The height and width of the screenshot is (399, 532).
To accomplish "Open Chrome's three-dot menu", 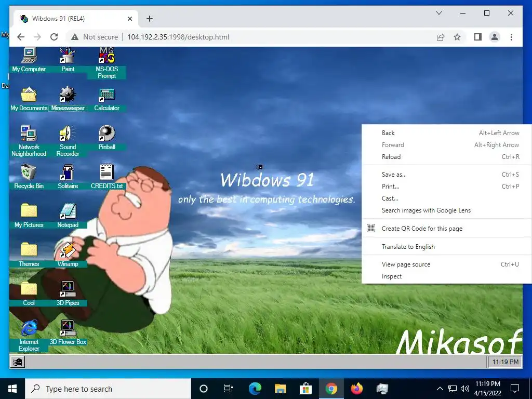I will click(x=511, y=37).
